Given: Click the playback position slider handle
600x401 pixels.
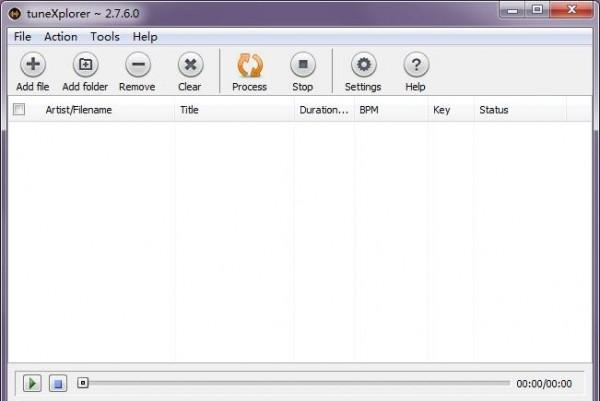Looking at the screenshot, I should (x=83, y=383).
